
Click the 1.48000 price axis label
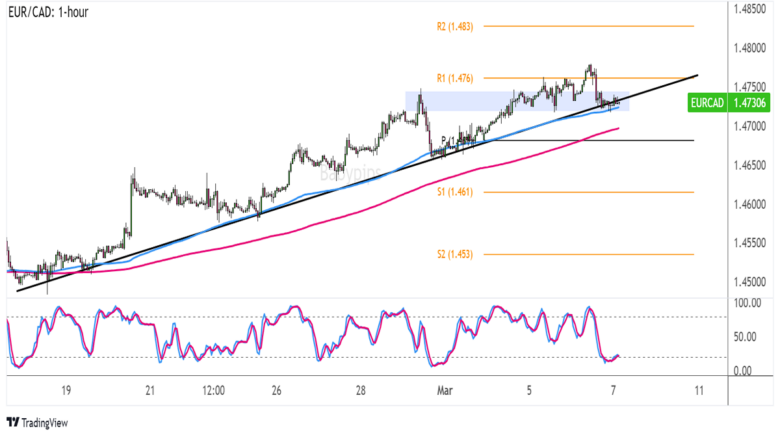pyautogui.click(x=750, y=48)
